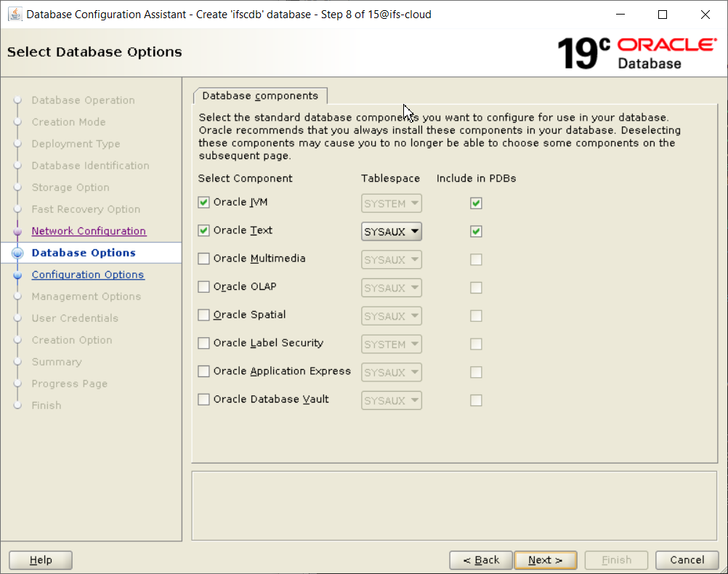Open the Oracle JVM SYSTEM tablespace dropdown
Viewport: 728px width, 574px height.
(x=392, y=203)
